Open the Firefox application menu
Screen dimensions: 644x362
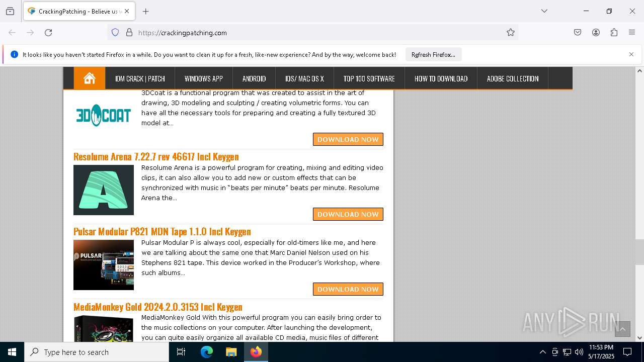632,32
